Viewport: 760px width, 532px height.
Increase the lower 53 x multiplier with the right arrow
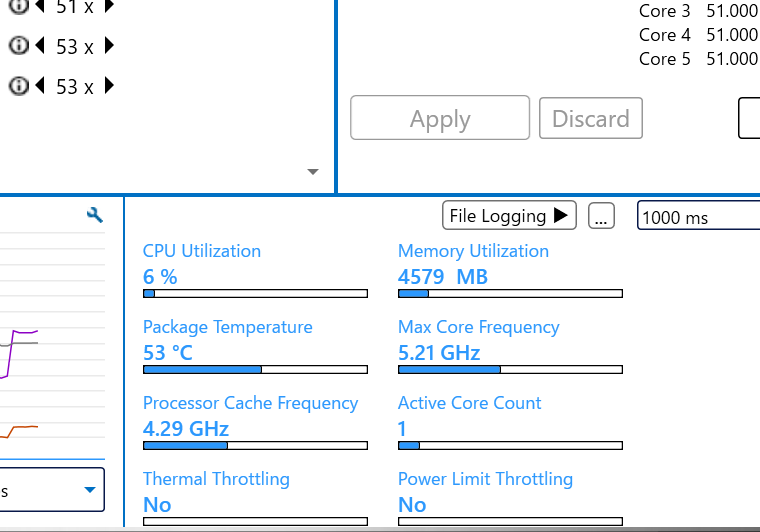(109, 86)
